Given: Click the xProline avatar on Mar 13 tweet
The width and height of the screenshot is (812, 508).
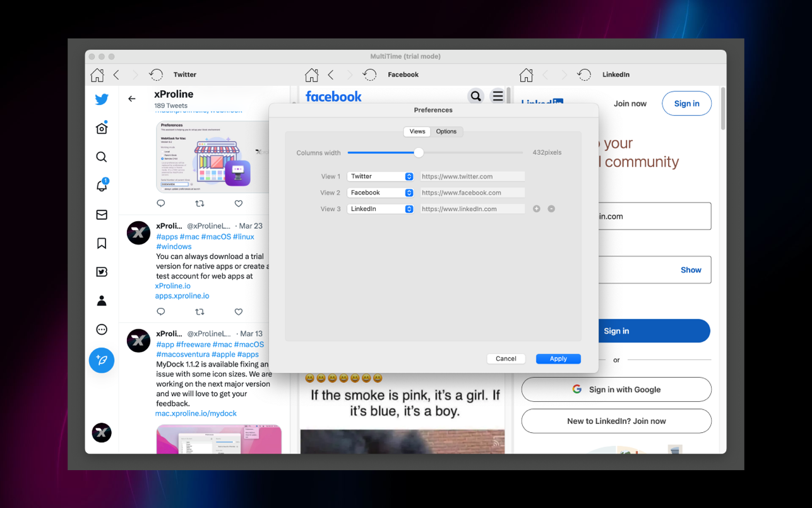Looking at the screenshot, I should [x=138, y=341].
